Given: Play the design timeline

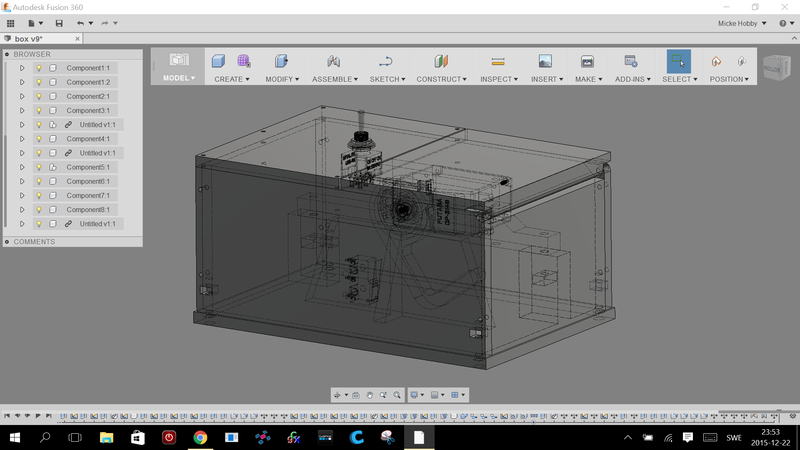Looking at the screenshot, I should point(38,416).
